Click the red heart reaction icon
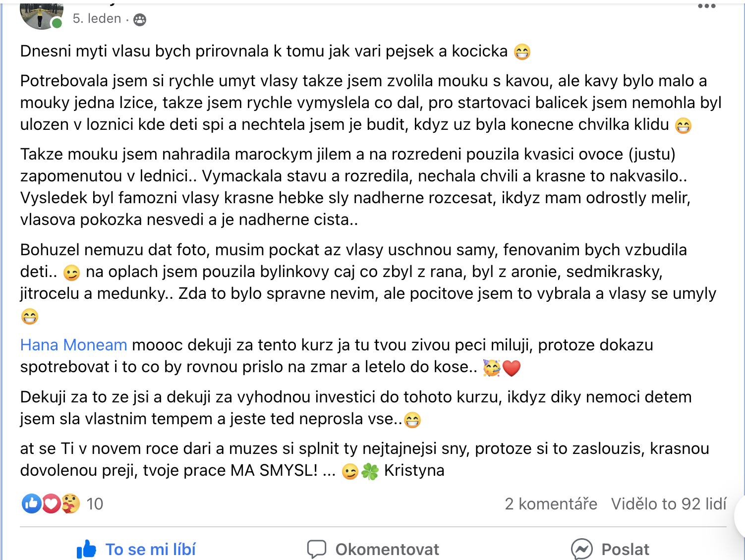This screenshot has width=745, height=560. tap(51, 504)
